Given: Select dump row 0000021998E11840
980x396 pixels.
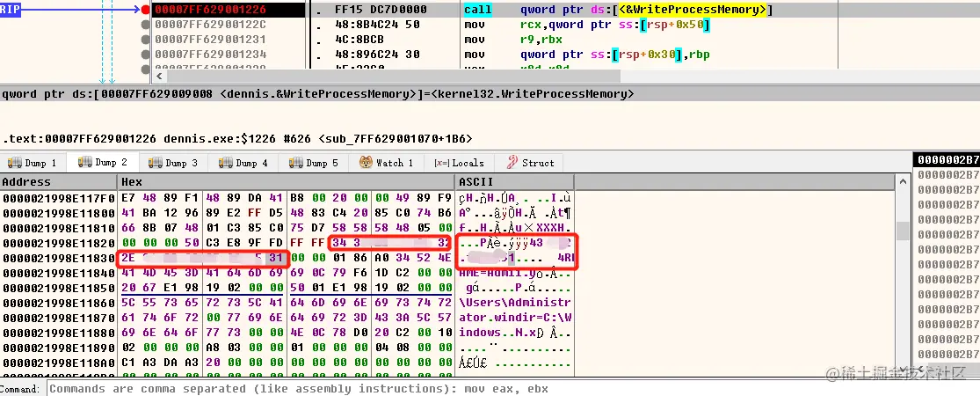Looking at the screenshot, I should tap(287, 273).
